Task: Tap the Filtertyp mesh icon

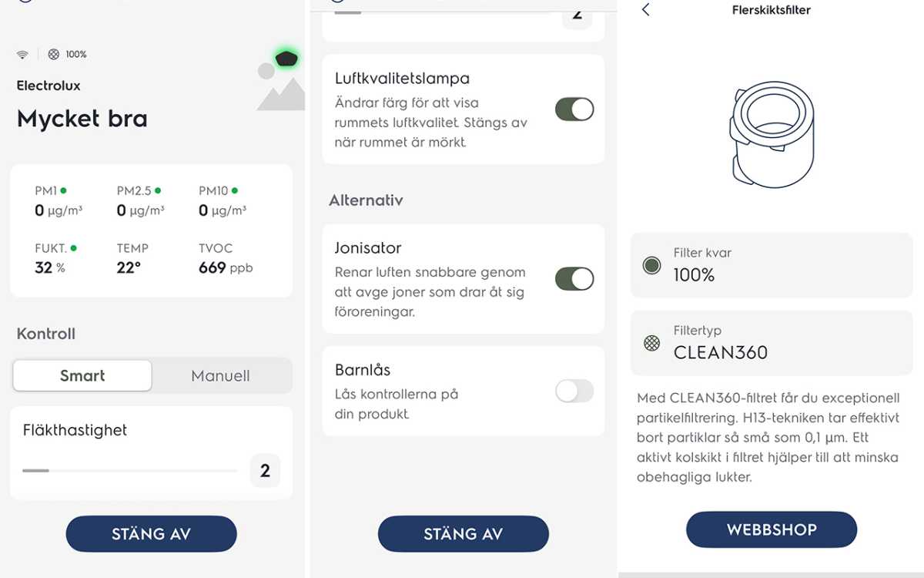Action: coord(652,343)
